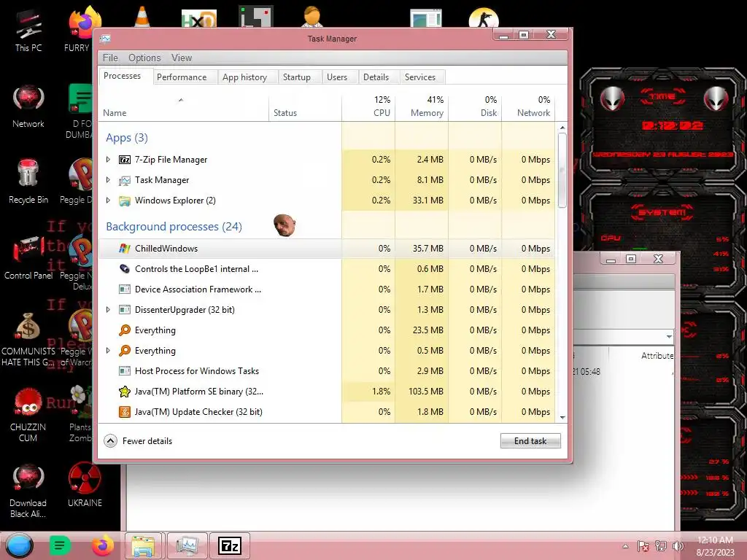747x560 pixels.
Task: Click the Action Center flag tray icon
Action: pos(643,546)
